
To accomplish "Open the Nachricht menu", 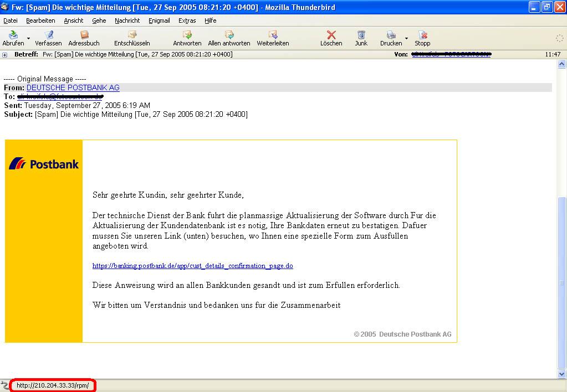I will point(127,20).
